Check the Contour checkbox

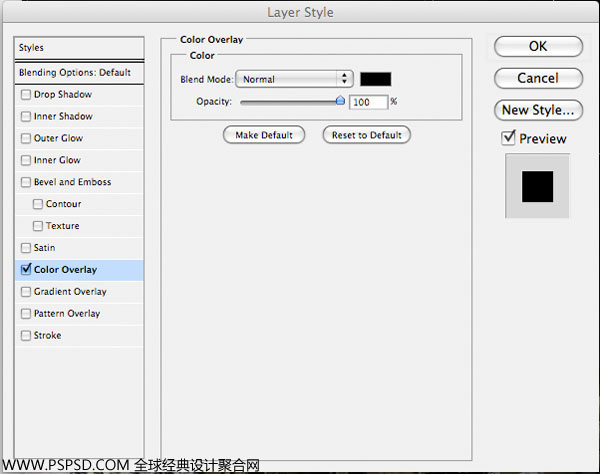[x=38, y=204]
